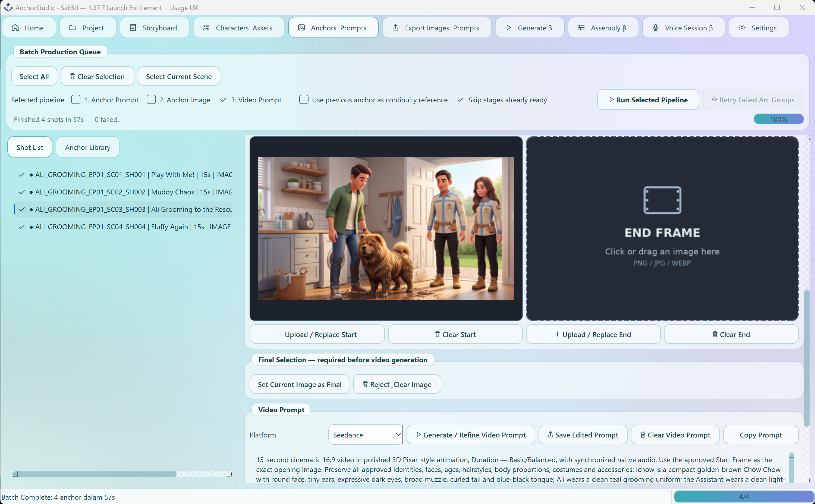Viewport: 815px width, 504px height.
Task: Switch to the Anchor Library tab
Action: point(87,147)
